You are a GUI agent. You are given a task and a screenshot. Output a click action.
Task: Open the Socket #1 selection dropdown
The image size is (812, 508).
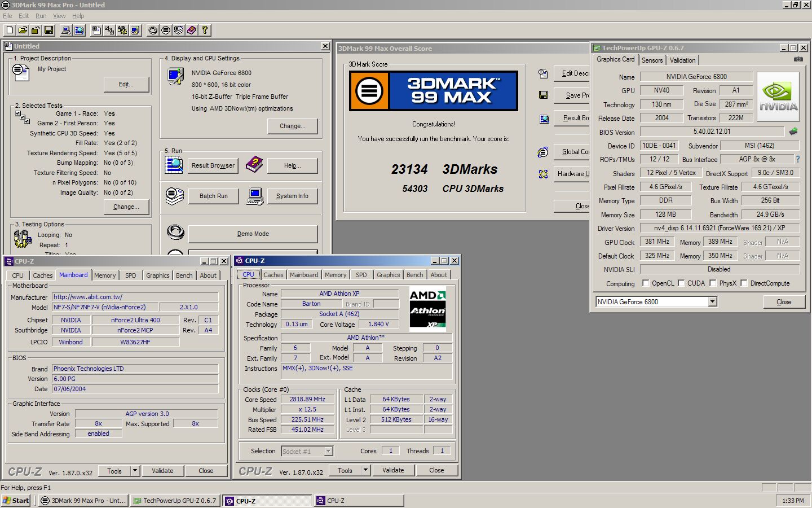tap(328, 451)
